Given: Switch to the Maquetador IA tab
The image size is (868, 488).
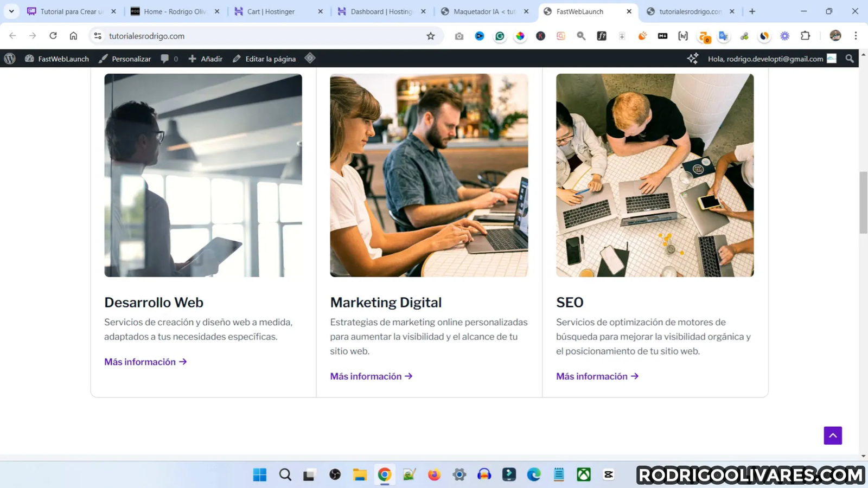Looking at the screenshot, I should click(483, 11).
